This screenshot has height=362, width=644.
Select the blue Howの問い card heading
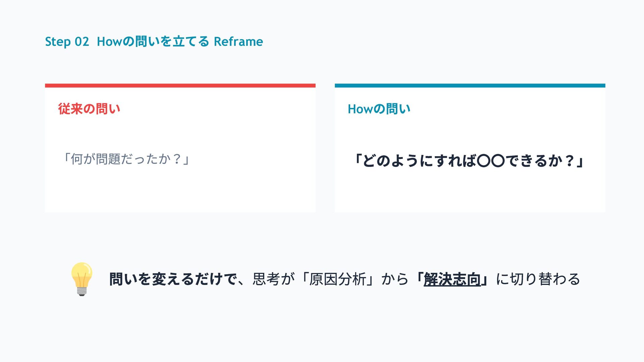pyautogui.click(x=379, y=109)
